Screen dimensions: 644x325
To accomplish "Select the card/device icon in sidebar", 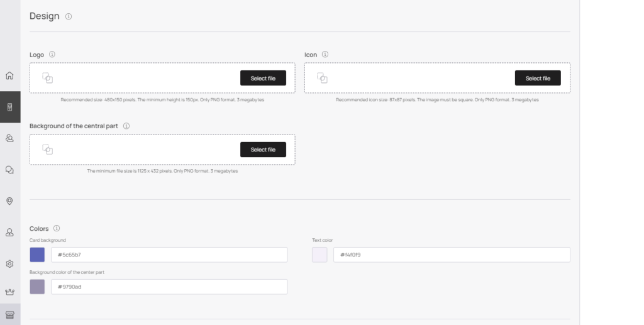I will pos(10,107).
